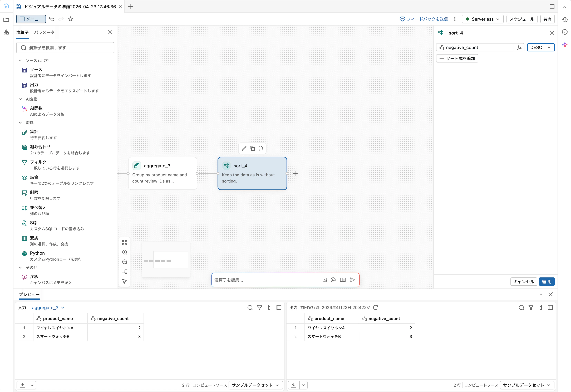The width and height of the screenshot is (571, 392).
Task: Collapse the 変換 operator section
Action: (x=20, y=122)
